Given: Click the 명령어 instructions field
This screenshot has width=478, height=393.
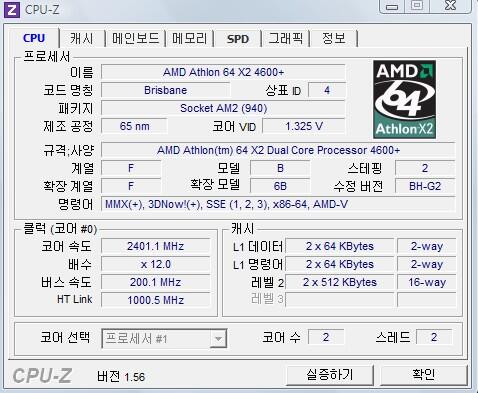Looking at the screenshot, I should pyautogui.click(x=278, y=204).
